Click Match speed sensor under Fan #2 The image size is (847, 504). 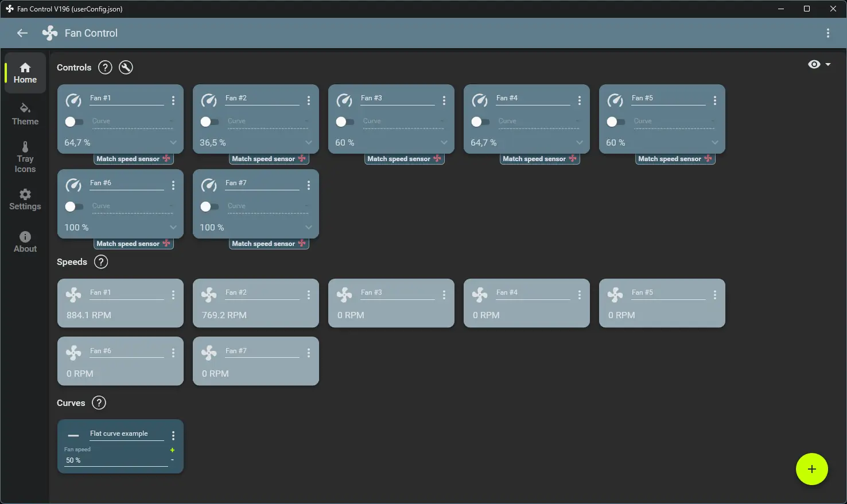(269, 159)
